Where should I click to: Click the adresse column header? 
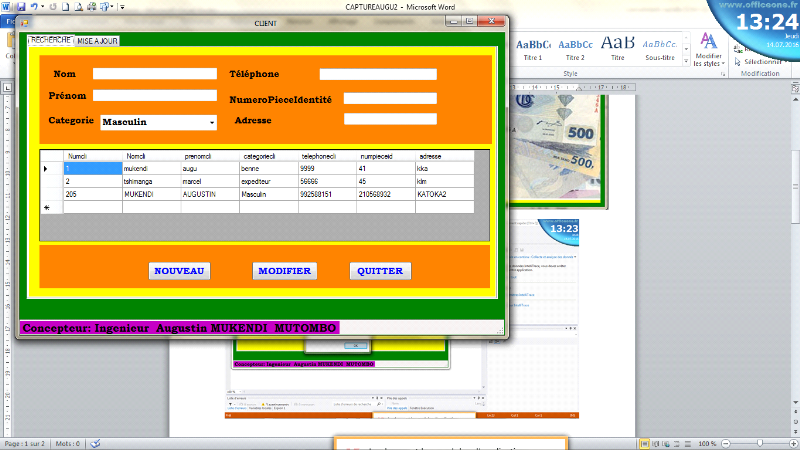point(444,156)
